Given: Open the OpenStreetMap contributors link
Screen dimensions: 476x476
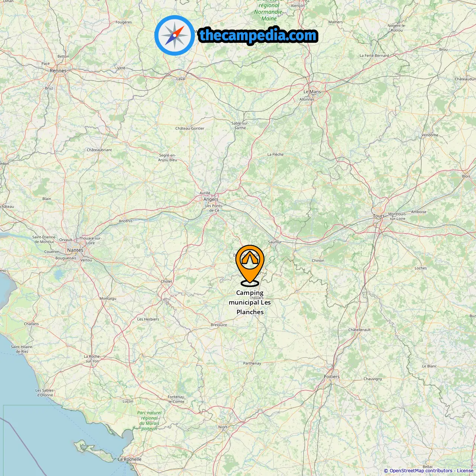Looking at the screenshot, I should [421, 471].
